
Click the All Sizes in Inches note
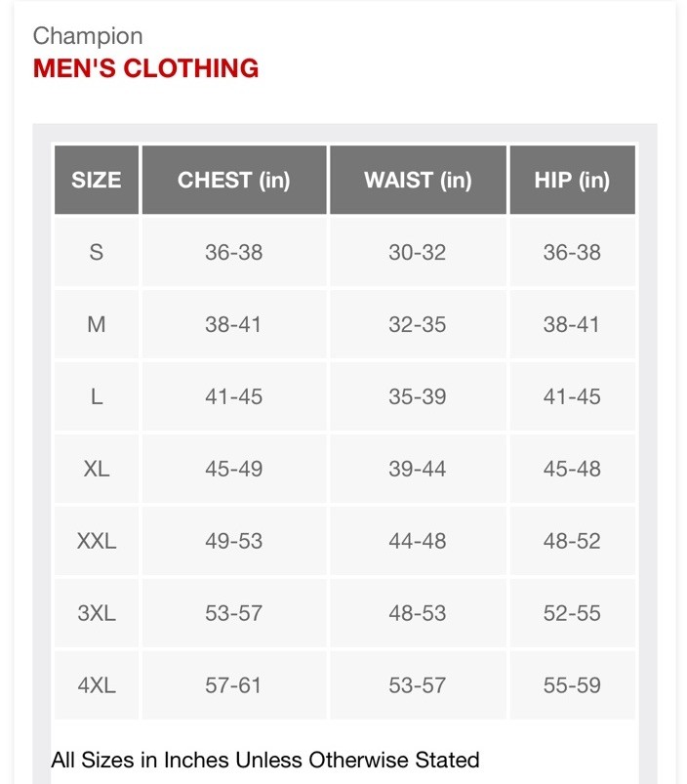[265, 760]
